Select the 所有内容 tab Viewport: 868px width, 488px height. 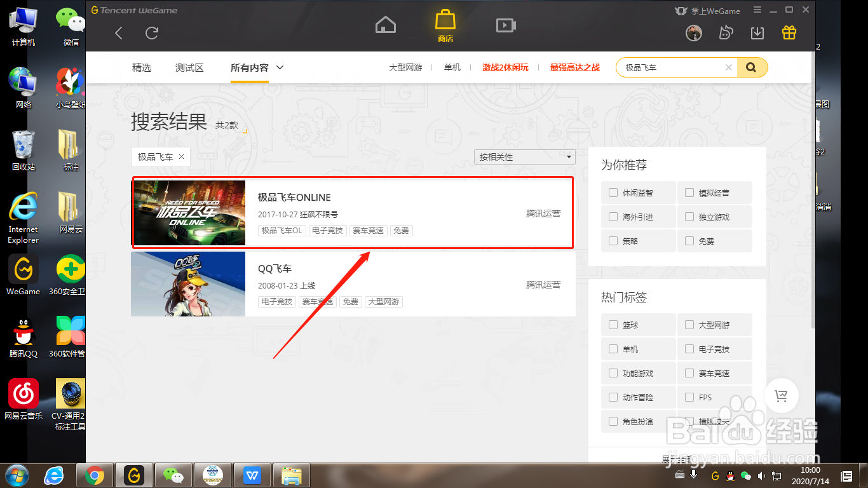250,67
